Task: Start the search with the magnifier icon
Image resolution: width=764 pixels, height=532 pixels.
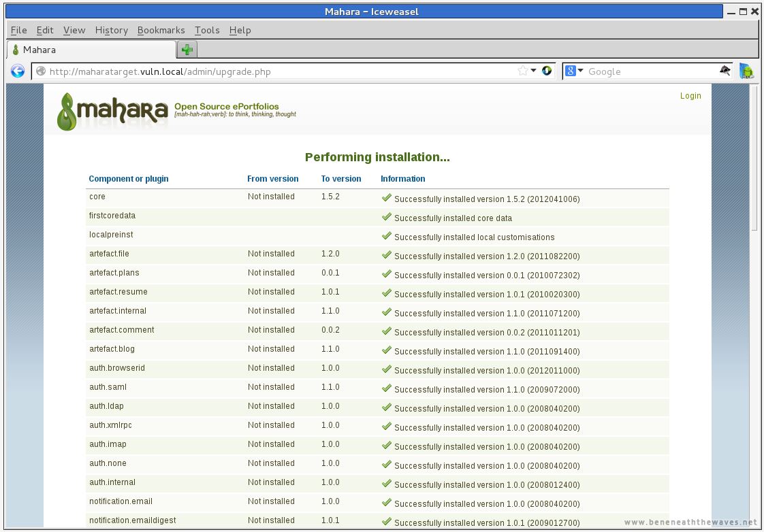Action: 725,71
